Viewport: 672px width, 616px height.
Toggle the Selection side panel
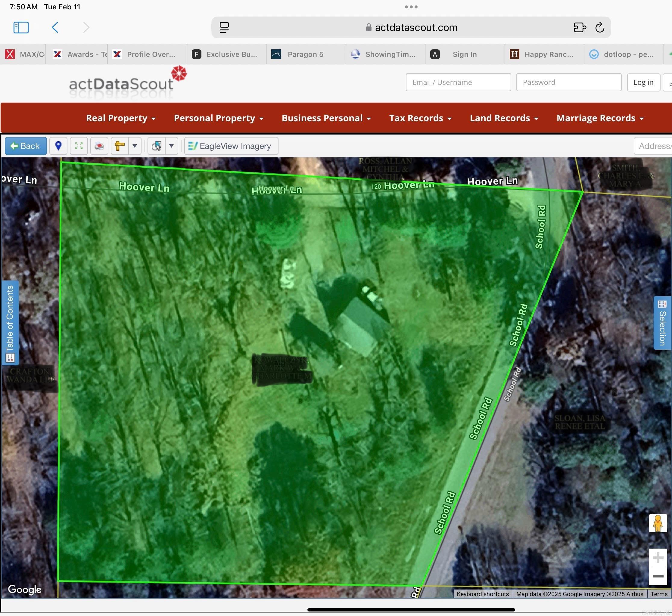662,323
